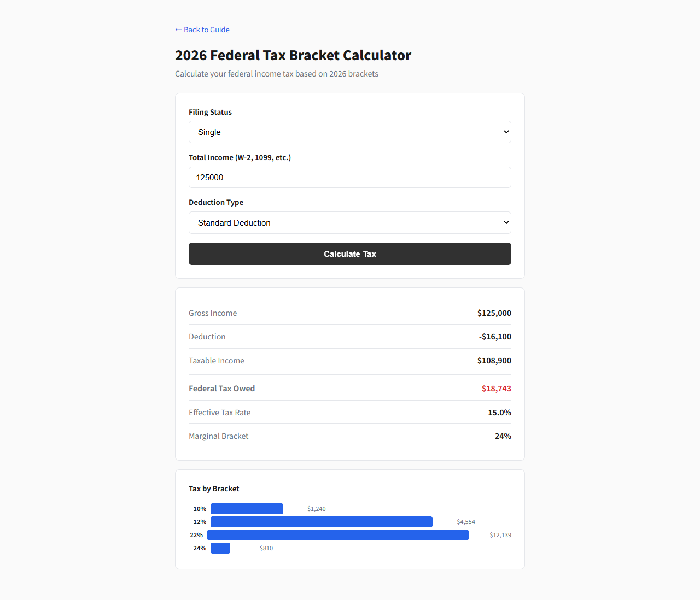The image size is (700, 600).
Task: Click the Marginal Bracket 24% value
Action: pos(503,436)
